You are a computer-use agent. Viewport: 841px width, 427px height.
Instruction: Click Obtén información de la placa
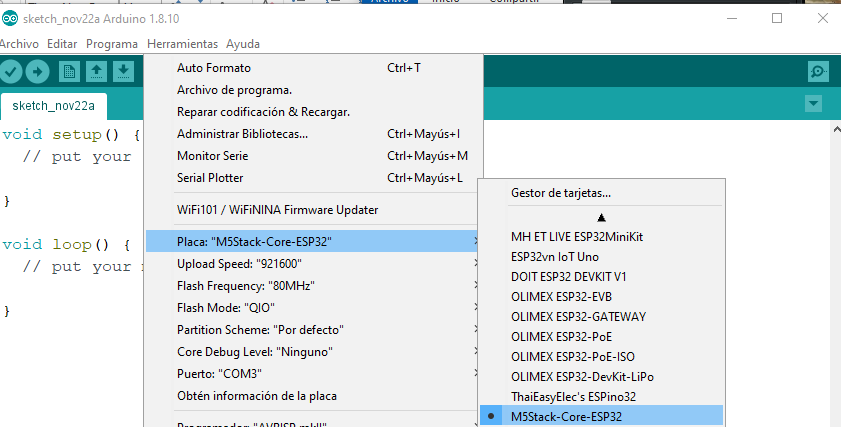(x=256, y=395)
